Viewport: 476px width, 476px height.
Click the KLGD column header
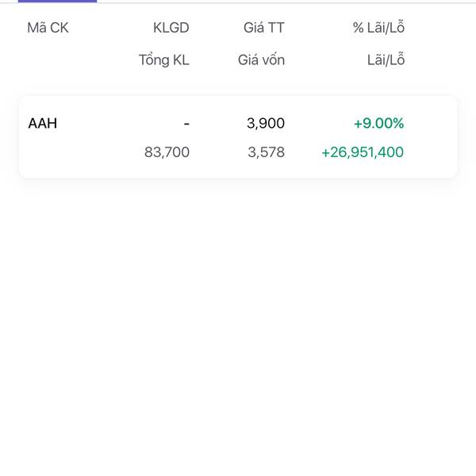tap(171, 28)
